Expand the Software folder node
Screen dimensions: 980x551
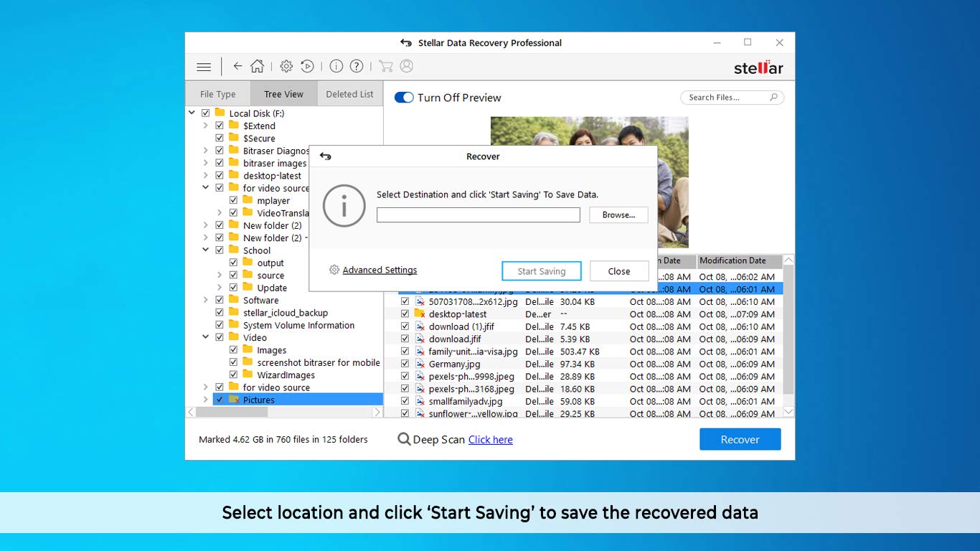[x=206, y=301]
